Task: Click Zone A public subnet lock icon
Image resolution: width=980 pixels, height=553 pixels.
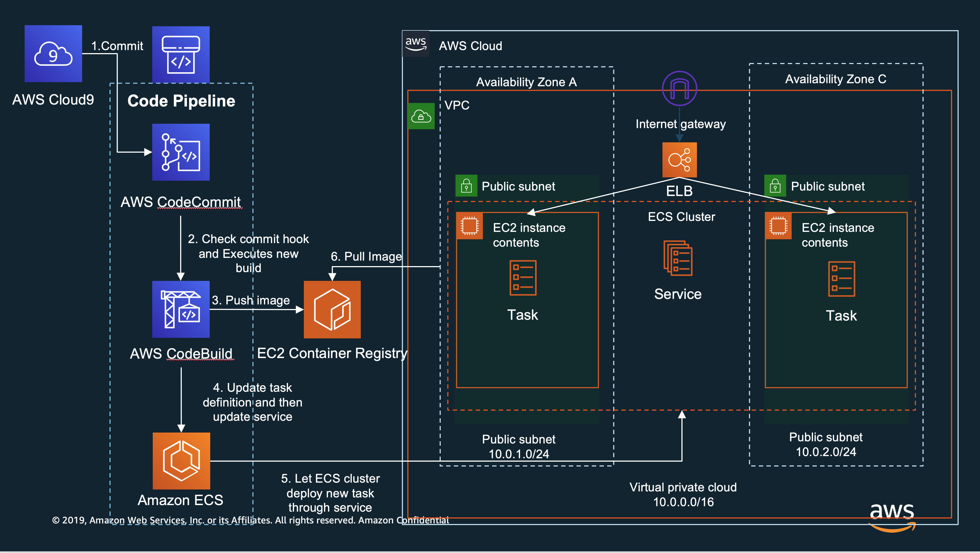Action: 466,186
